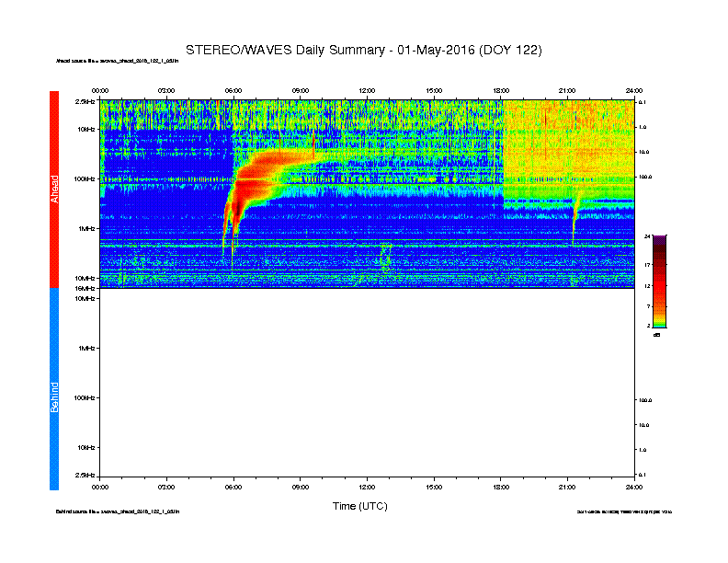Image resolution: width=728 pixels, height=563 pixels.
Task: Click 100.0 on the Ahead right axis
Action: coord(646,177)
